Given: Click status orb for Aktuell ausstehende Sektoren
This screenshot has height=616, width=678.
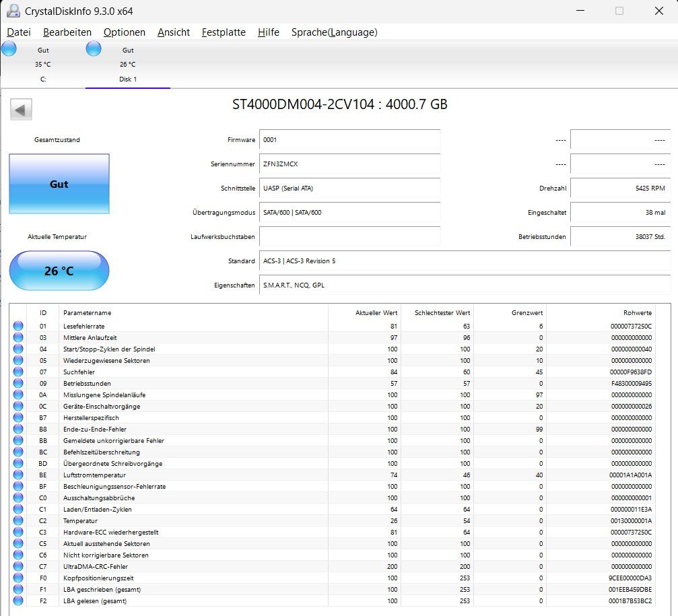Looking at the screenshot, I should (18, 544).
